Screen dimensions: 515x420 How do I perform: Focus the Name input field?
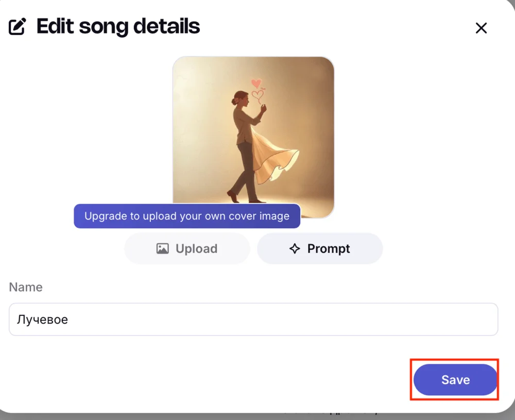[253, 320]
